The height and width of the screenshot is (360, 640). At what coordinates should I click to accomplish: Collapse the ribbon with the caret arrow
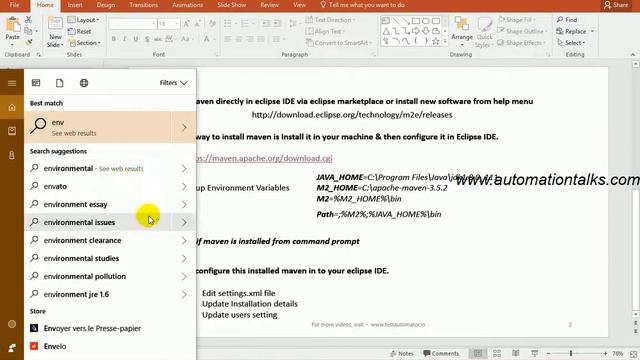(x=632, y=54)
